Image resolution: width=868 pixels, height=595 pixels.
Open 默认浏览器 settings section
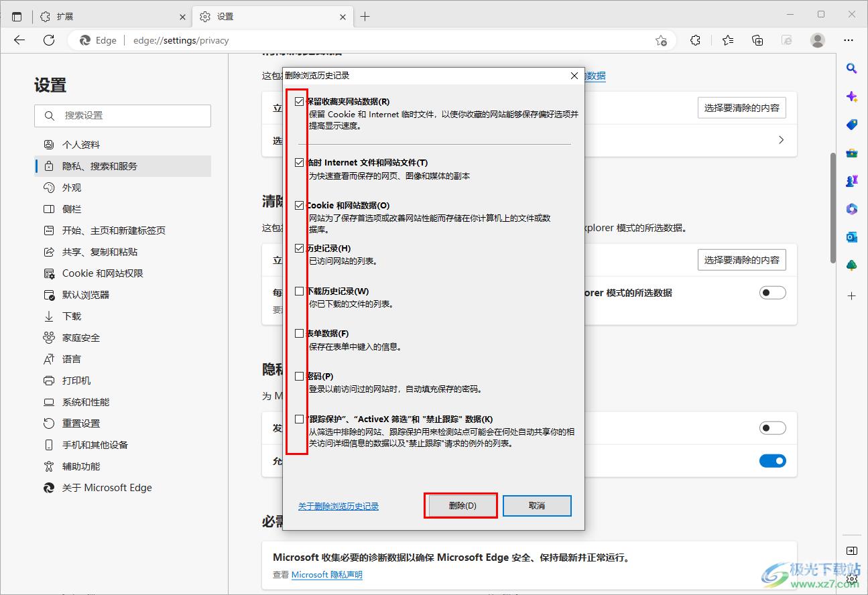[x=123, y=295]
